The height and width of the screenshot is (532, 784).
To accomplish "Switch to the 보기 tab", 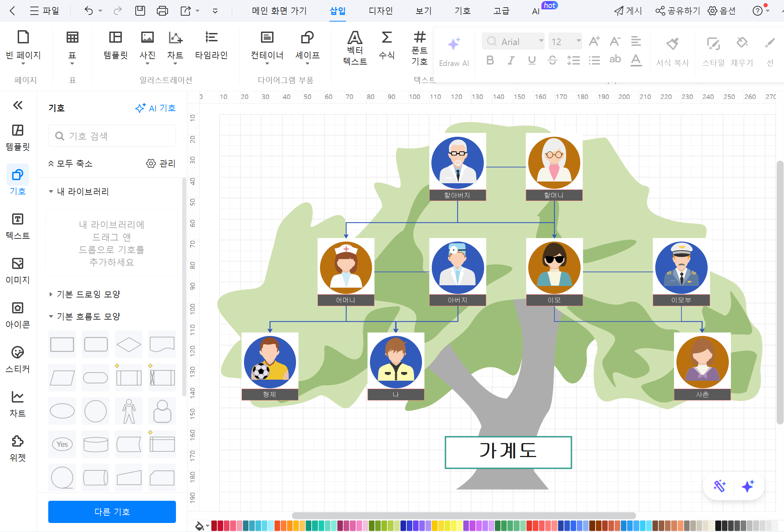I will [424, 11].
